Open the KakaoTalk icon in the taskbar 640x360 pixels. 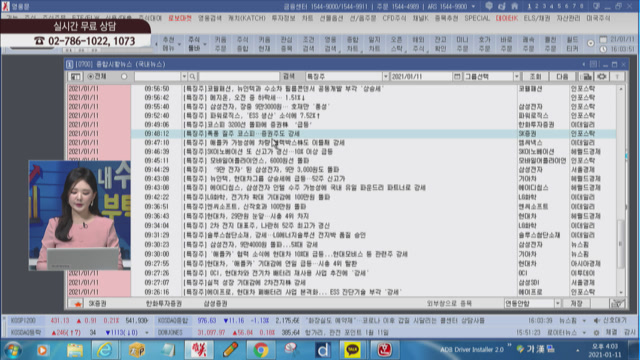(352, 349)
